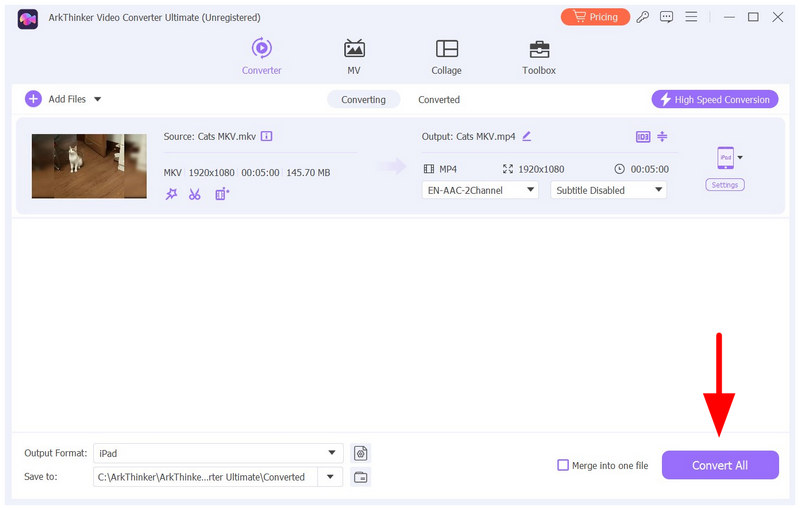800x510 pixels.
Task: Close the ArkThinker window
Action: pyautogui.click(x=778, y=17)
